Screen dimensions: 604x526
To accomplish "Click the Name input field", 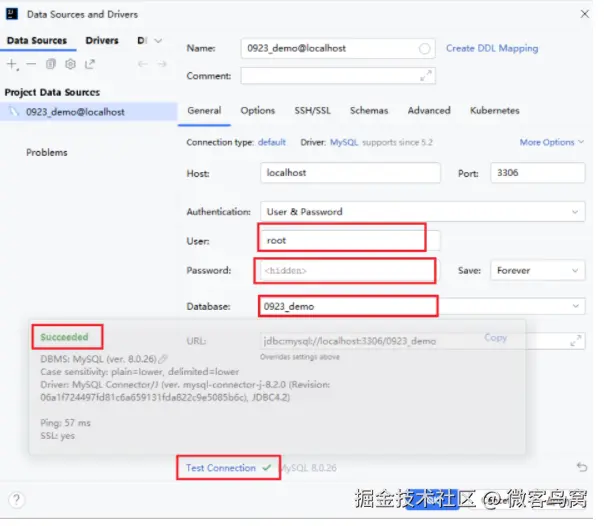I will pos(338,49).
